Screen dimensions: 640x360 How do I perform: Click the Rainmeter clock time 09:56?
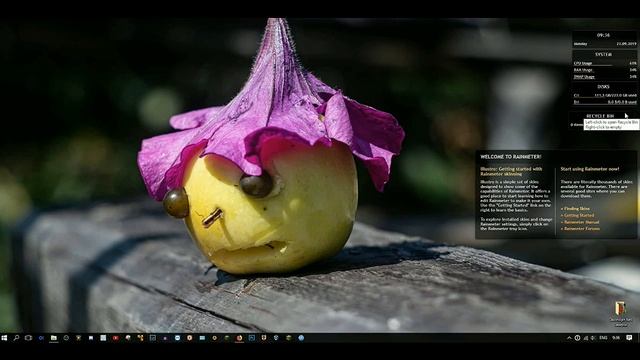point(603,36)
